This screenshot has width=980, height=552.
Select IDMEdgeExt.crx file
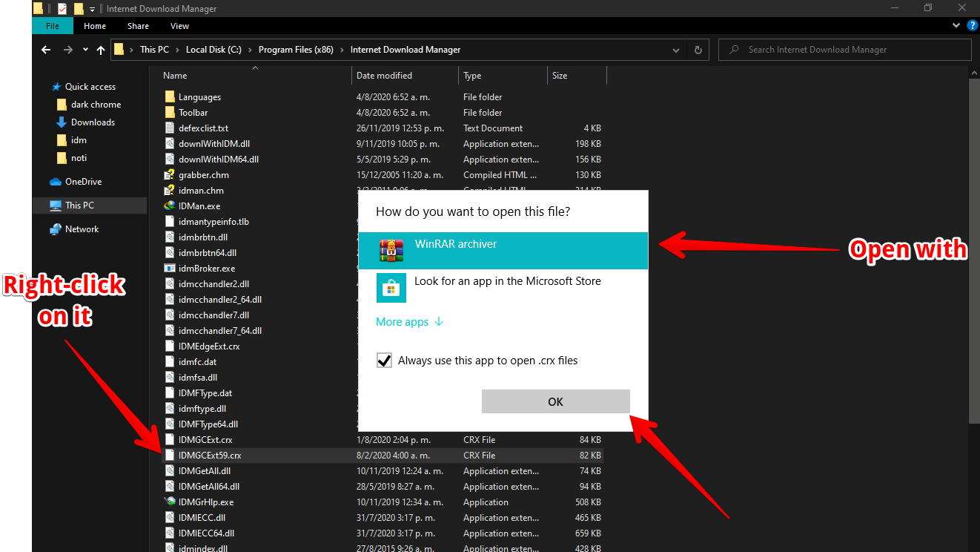pos(208,346)
